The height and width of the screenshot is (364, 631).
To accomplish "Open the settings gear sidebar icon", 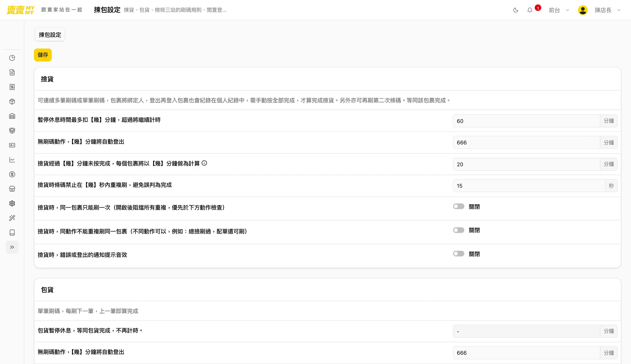I will [x=12, y=203].
